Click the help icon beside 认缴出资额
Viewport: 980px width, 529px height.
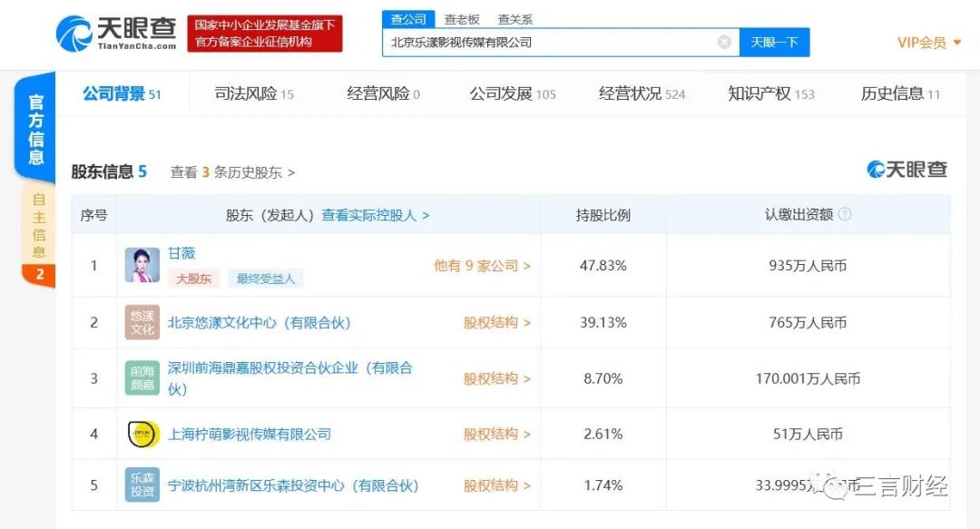coord(845,215)
